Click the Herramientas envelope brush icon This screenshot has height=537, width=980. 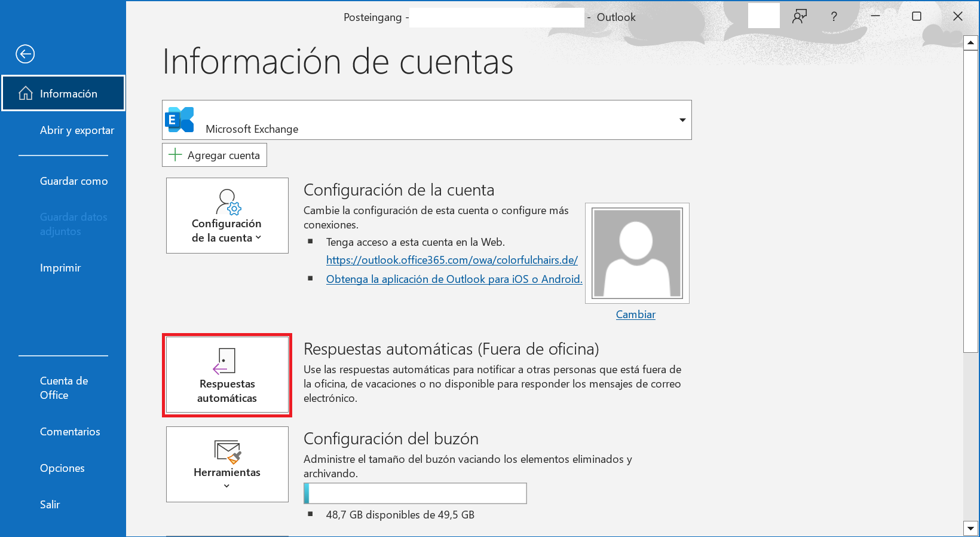pyautogui.click(x=228, y=451)
